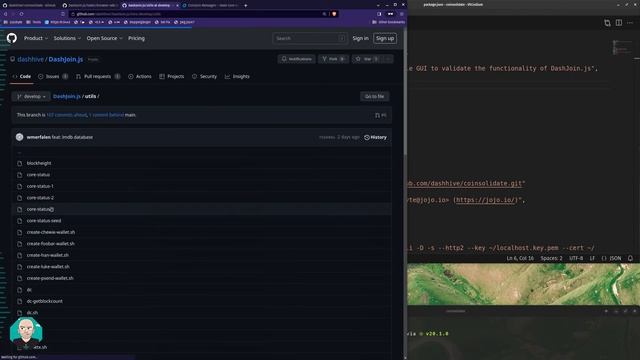The height and width of the screenshot is (360, 640).
Task: Open create-psend-wallet.sh file
Action: (50, 278)
